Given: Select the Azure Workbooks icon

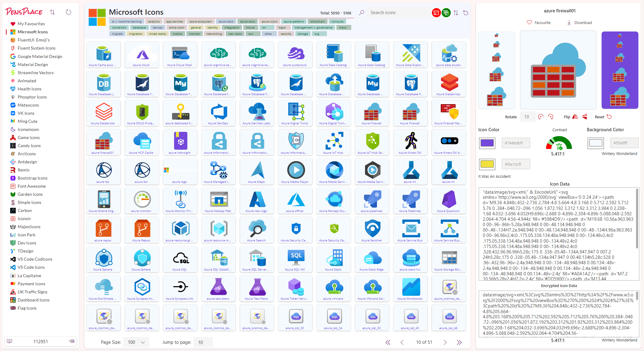Looking at the screenshot, I should pyautogui.click(x=411, y=289).
